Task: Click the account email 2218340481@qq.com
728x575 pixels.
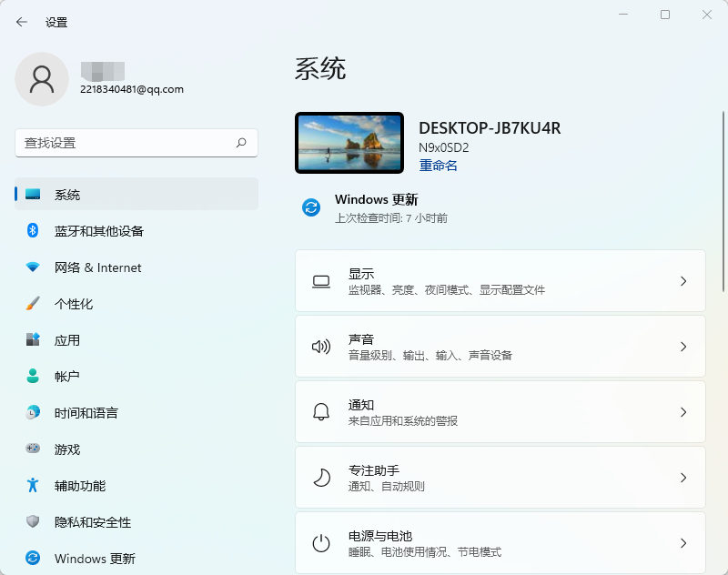Action: (x=132, y=89)
